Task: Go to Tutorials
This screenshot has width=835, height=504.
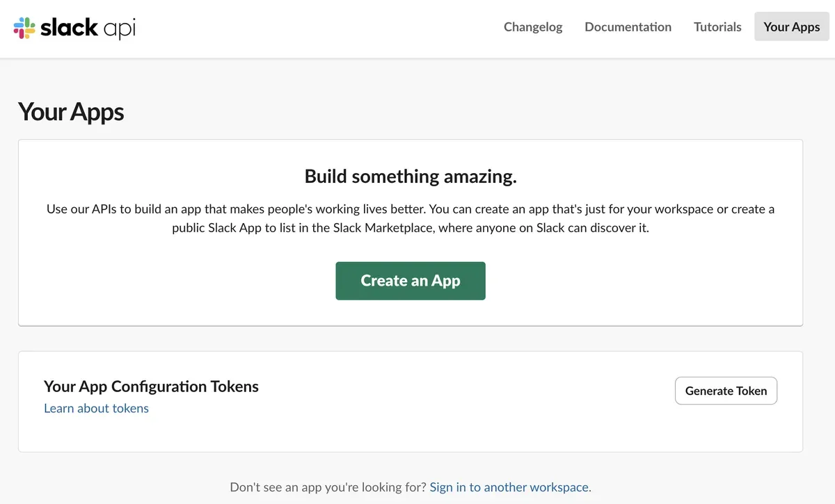Action: click(x=717, y=27)
